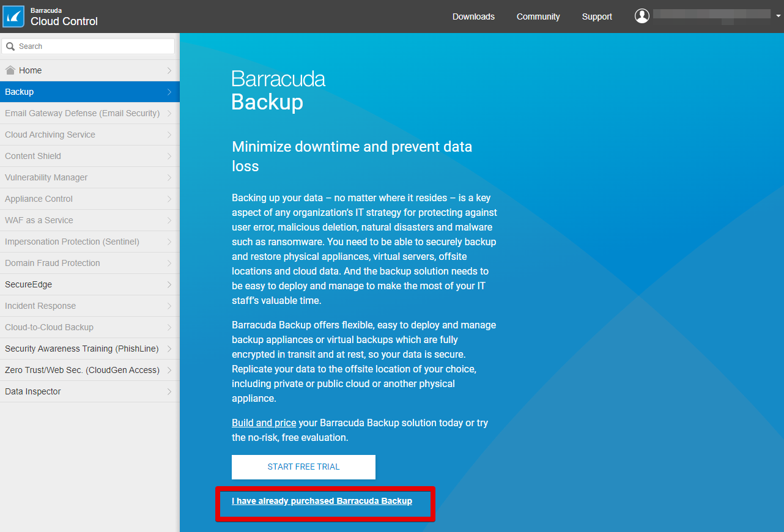Expand the Appliance Control chevron
The width and height of the screenshot is (784, 532).
[x=169, y=199]
